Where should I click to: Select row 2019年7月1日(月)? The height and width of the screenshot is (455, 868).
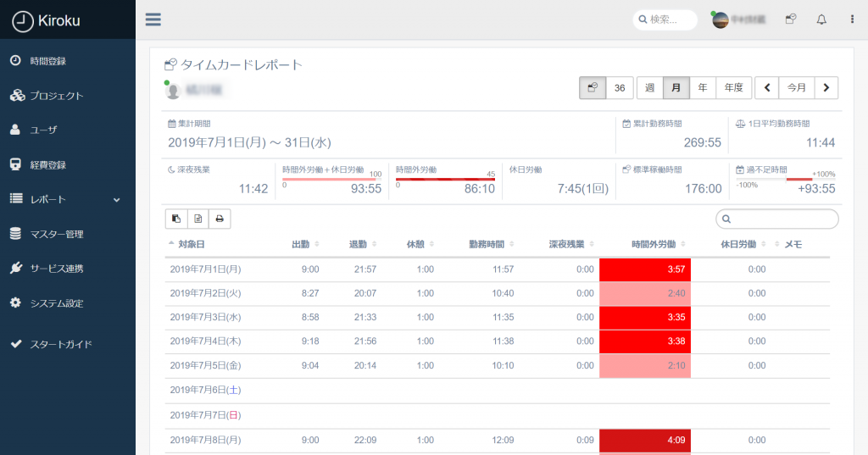[x=497, y=269]
